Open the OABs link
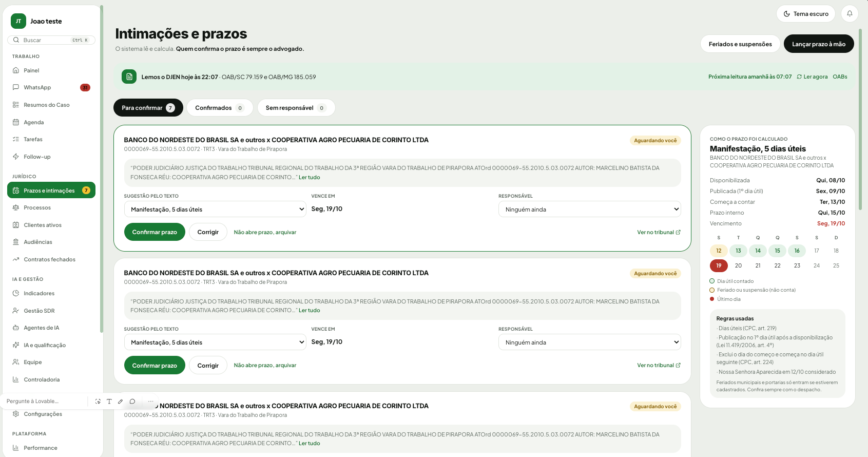The image size is (868, 457). tap(840, 77)
